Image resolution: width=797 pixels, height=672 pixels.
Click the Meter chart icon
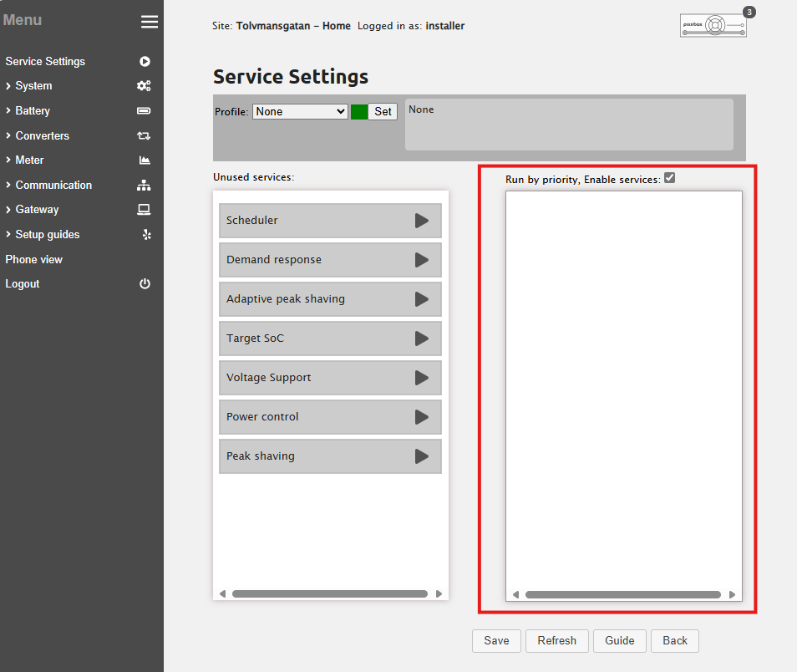[x=145, y=160]
